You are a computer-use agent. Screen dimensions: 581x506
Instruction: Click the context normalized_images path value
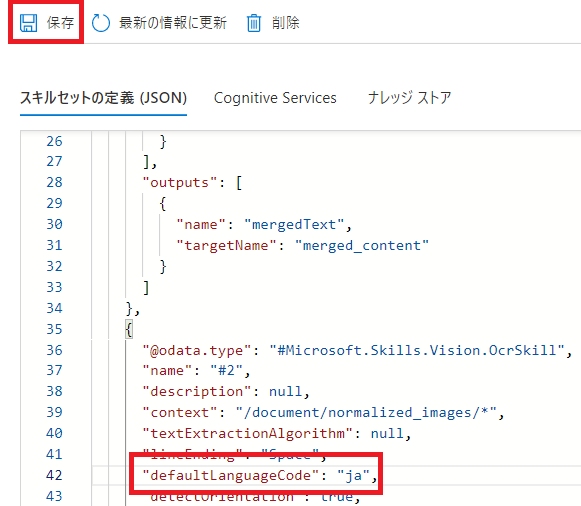[x=366, y=413]
